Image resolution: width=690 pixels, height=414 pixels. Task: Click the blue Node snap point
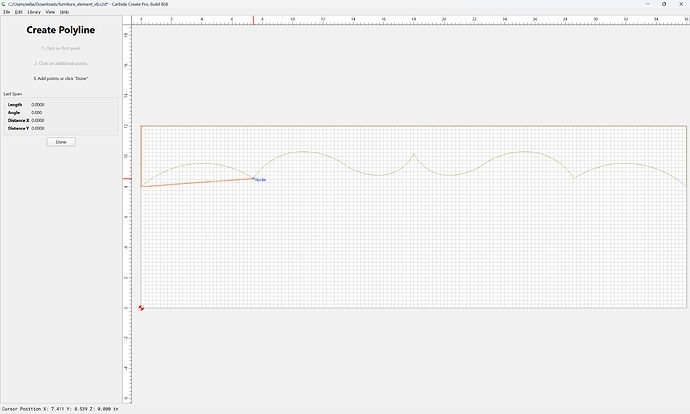[254, 179]
